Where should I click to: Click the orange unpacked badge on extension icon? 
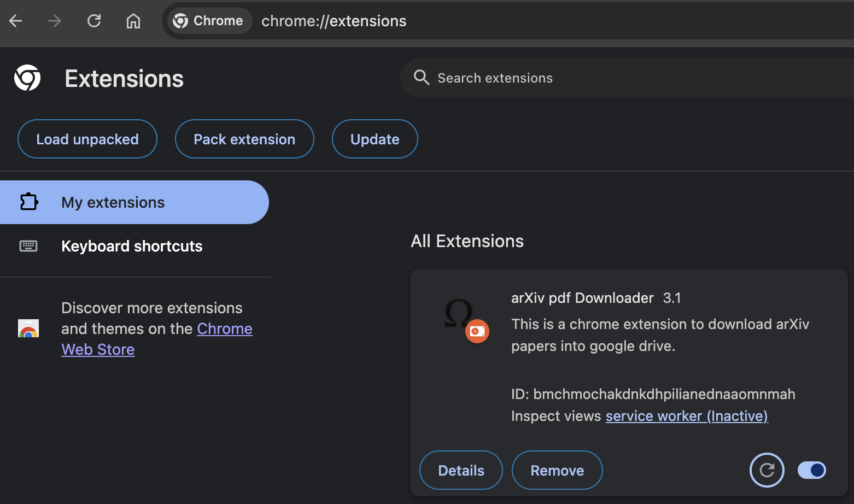(x=477, y=331)
